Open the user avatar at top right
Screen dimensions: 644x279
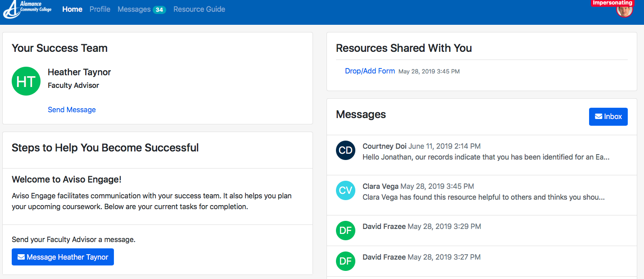pyautogui.click(x=624, y=10)
